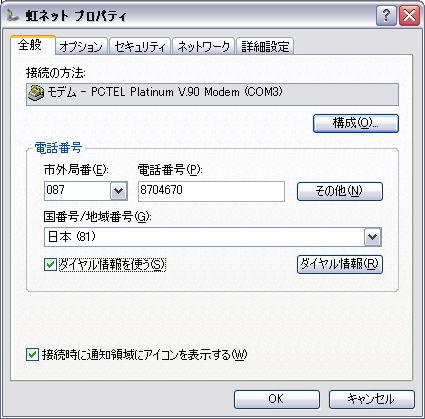Click the 電話番号 field showing 8704670
Screen dimensions: 425x419
[211, 191]
